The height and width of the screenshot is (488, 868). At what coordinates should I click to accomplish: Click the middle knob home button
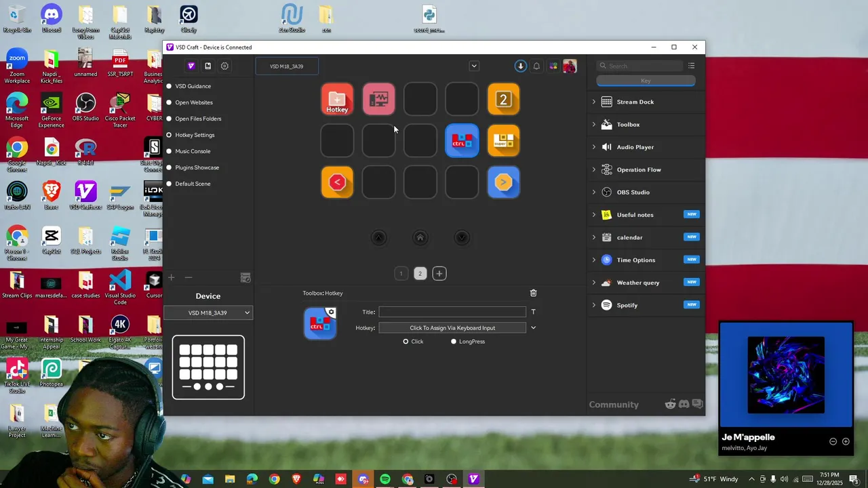[420, 237]
